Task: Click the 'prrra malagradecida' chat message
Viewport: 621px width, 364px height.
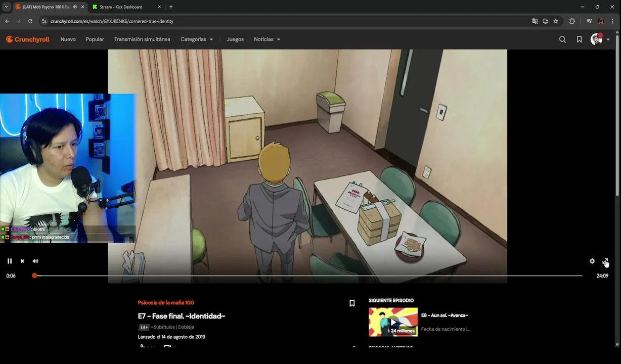Action: (x=50, y=237)
